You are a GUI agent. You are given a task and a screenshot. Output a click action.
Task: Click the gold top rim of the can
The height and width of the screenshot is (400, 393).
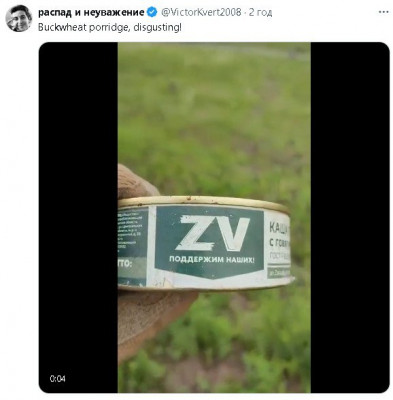(x=203, y=202)
